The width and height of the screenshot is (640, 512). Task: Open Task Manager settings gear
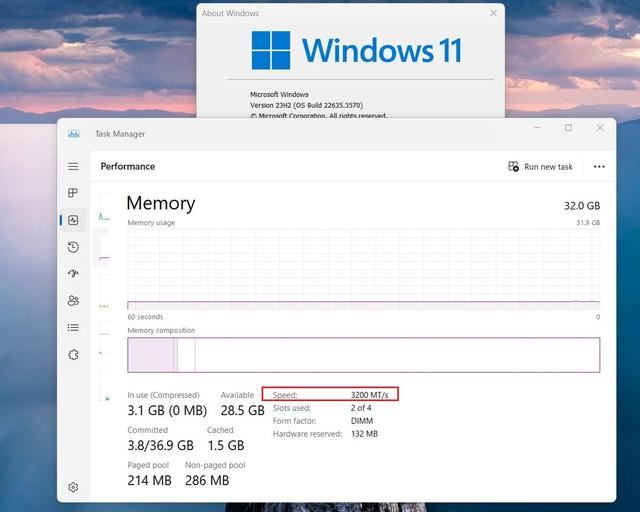click(x=73, y=487)
